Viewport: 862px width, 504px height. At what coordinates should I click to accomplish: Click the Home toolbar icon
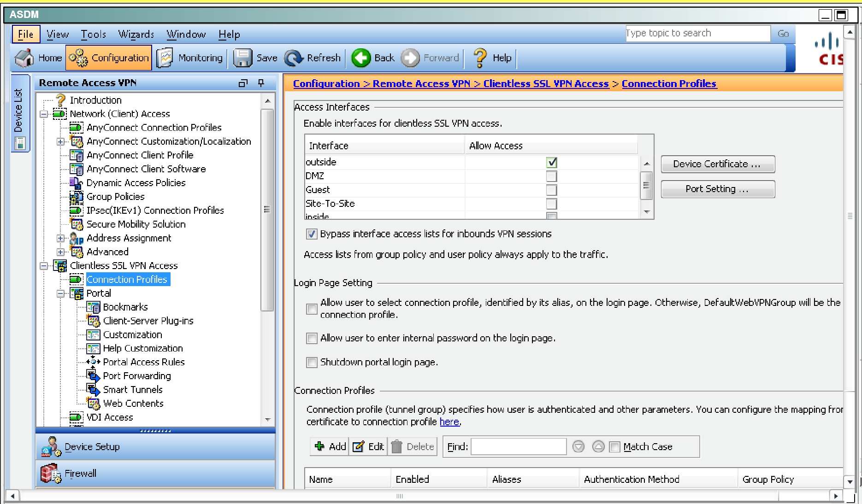24,58
